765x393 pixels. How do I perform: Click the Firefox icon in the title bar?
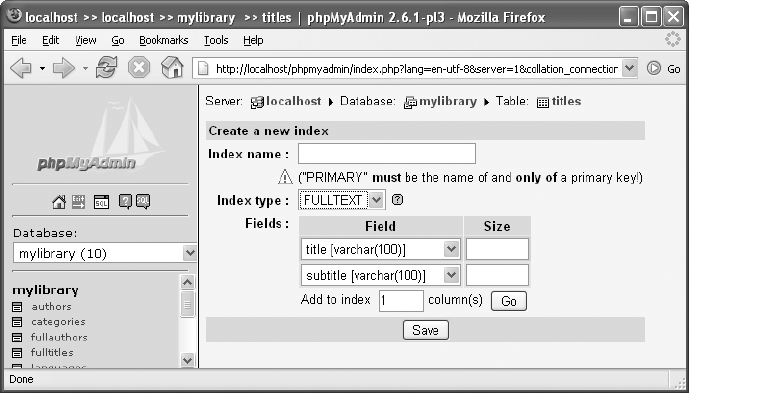(x=15, y=16)
